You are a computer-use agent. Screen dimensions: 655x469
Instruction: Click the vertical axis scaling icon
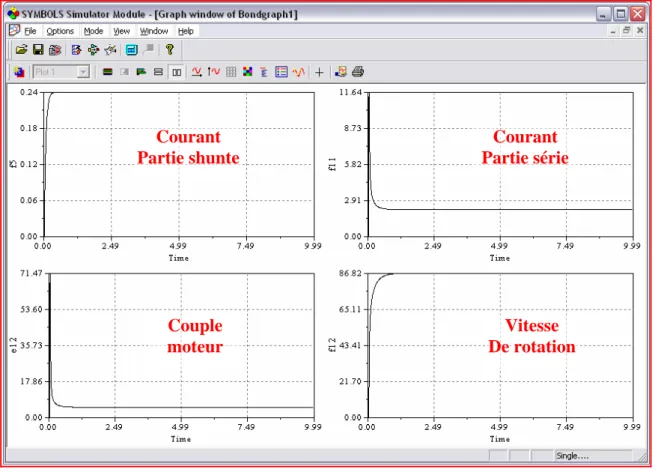213,72
